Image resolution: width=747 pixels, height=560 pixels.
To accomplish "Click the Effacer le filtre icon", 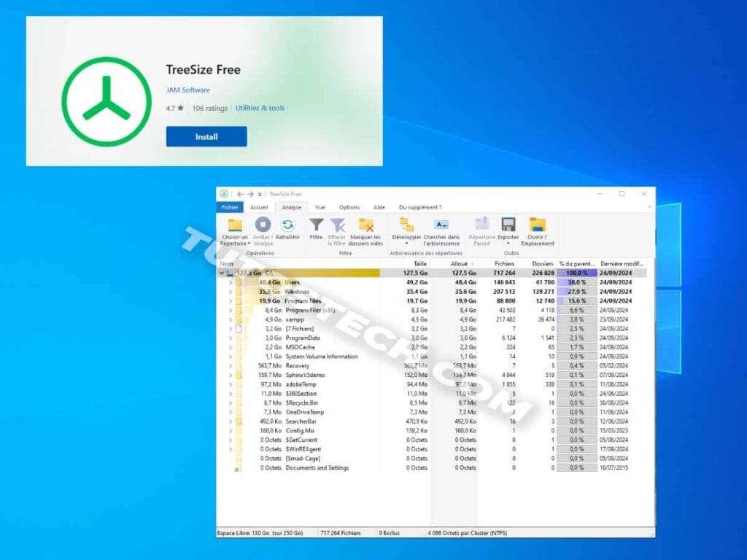I will click(x=336, y=225).
